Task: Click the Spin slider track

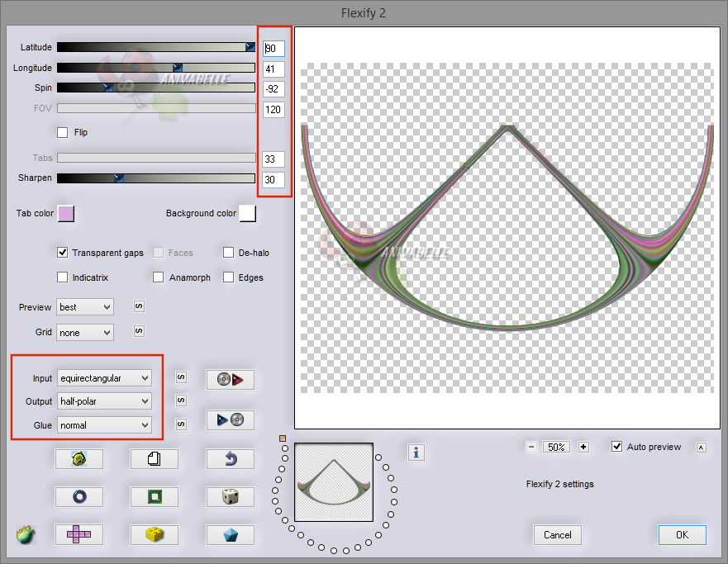Action: [156, 88]
